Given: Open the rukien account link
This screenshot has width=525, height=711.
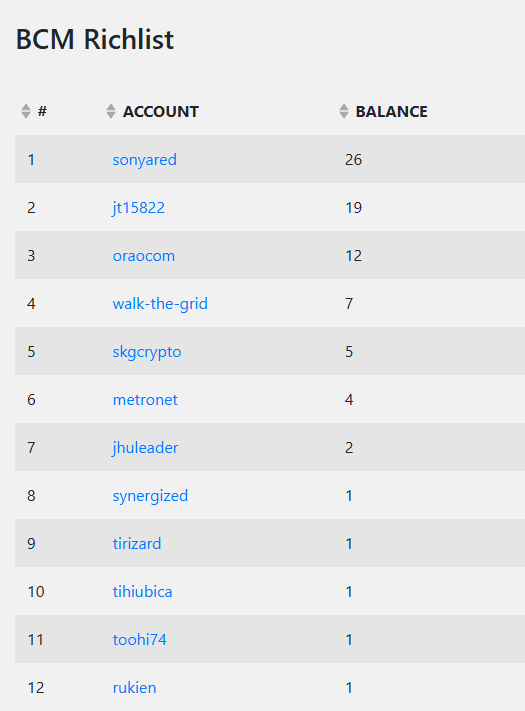Looking at the screenshot, I should point(134,688).
